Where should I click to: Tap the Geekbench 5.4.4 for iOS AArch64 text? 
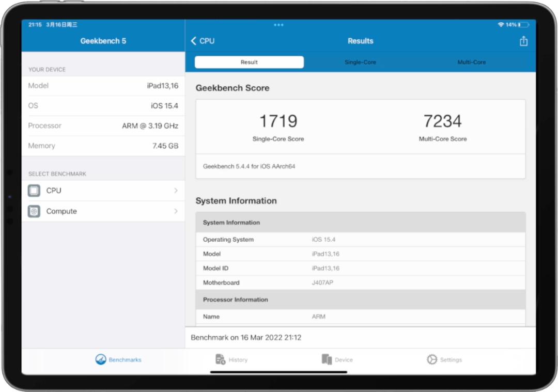pos(249,166)
